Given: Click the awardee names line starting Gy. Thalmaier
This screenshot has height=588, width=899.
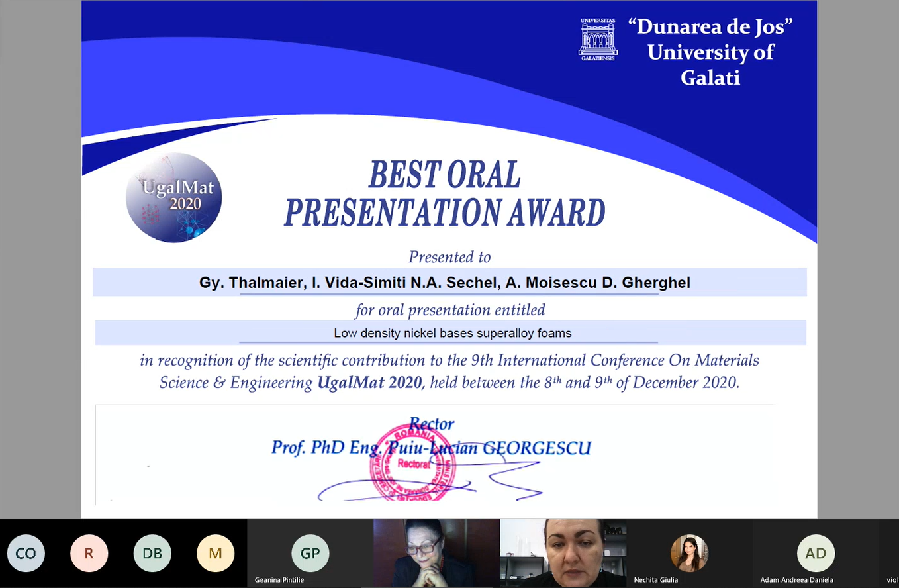Looking at the screenshot, I should pyautogui.click(x=445, y=283).
